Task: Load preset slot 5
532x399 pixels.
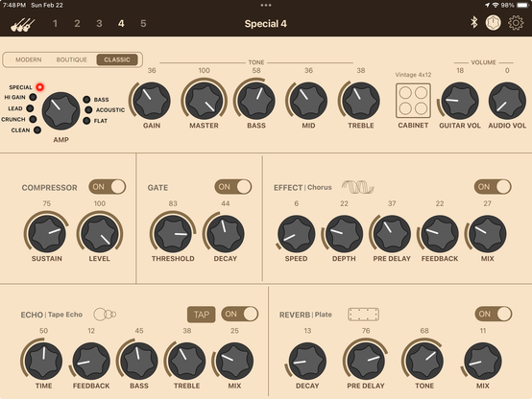Action: (143, 23)
